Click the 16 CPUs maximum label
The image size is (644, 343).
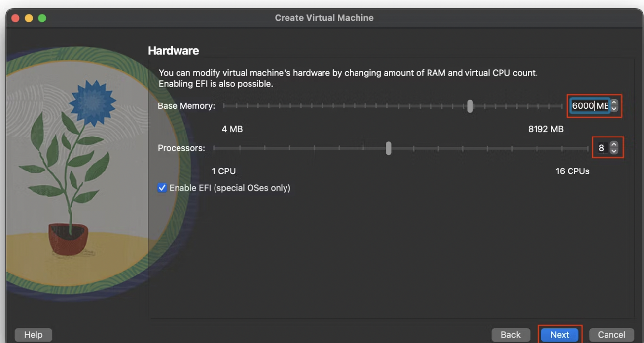(572, 171)
